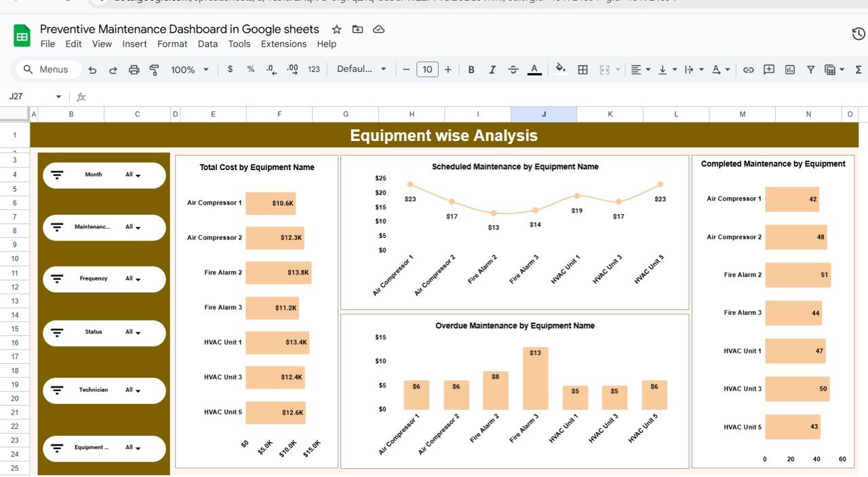This screenshot has width=868, height=477.
Task: Star this spreadsheet document
Action: tap(336, 29)
